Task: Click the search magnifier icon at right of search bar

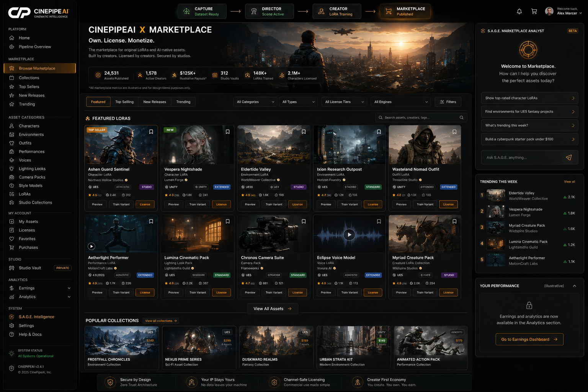Action: point(461,118)
